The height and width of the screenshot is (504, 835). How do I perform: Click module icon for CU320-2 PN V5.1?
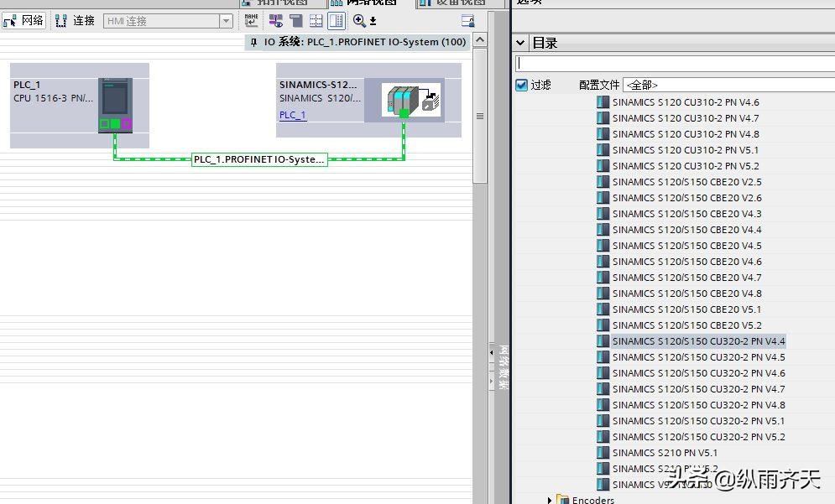click(603, 421)
